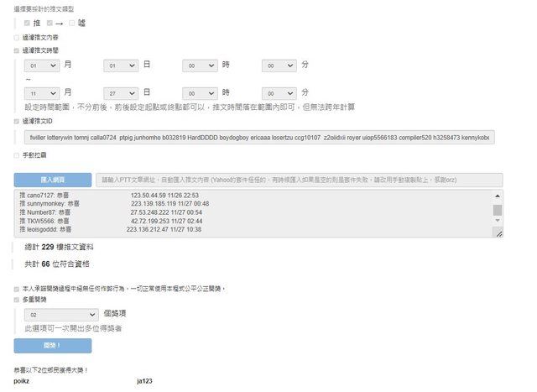Expand the start hour dropdown
The height and width of the screenshot is (392, 537).
point(200,65)
